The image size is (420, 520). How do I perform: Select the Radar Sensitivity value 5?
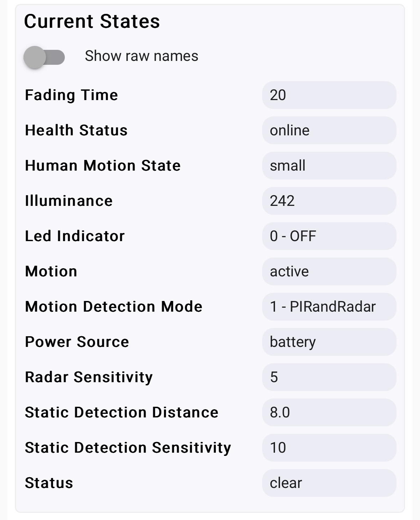tap(329, 377)
